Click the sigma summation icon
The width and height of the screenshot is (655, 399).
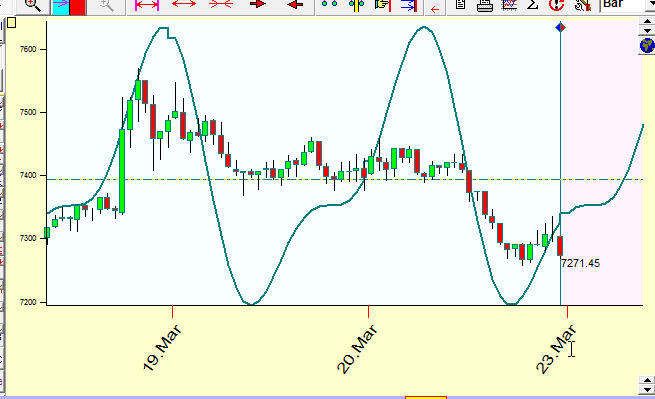click(533, 5)
